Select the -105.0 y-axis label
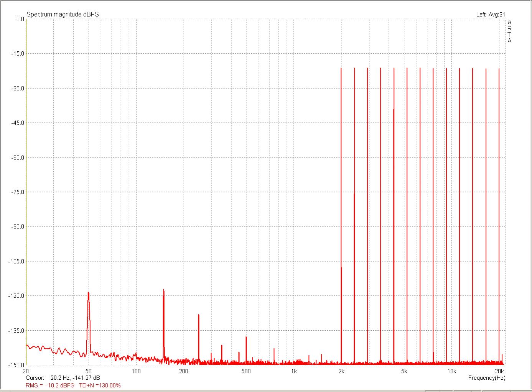This screenshot has height=392, width=532. click(16, 261)
